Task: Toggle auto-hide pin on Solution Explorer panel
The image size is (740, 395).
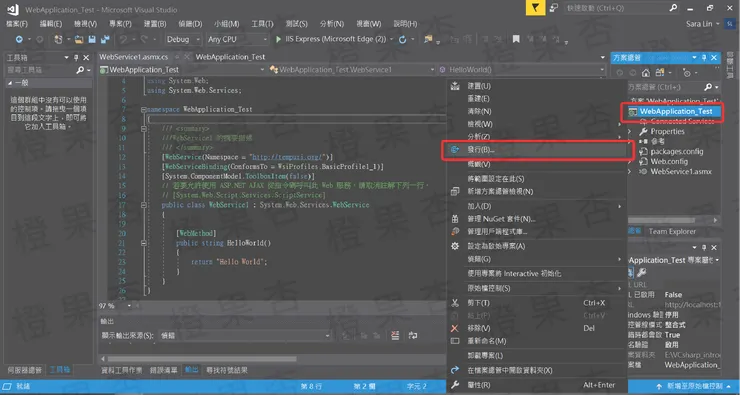Action: pyautogui.click(x=704, y=58)
